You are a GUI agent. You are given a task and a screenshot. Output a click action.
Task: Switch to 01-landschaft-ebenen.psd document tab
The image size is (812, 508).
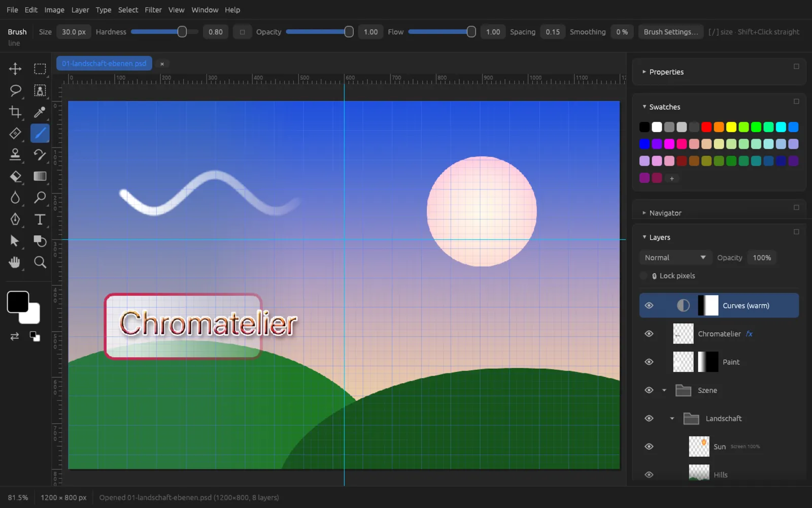(x=104, y=63)
